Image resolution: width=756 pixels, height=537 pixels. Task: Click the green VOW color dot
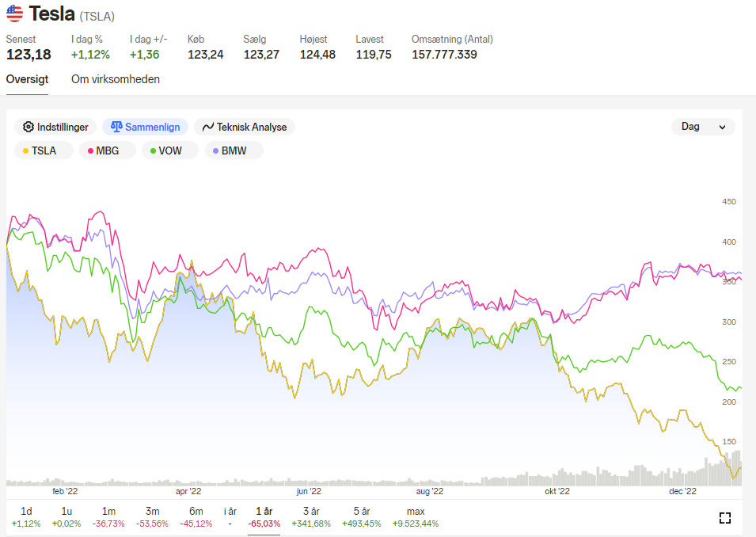pyautogui.click(x=153, y=151)
